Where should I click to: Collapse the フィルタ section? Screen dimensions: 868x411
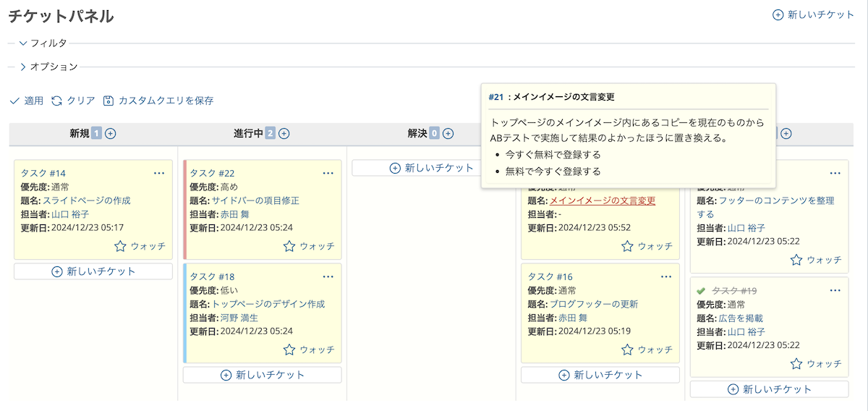point(24,43)
